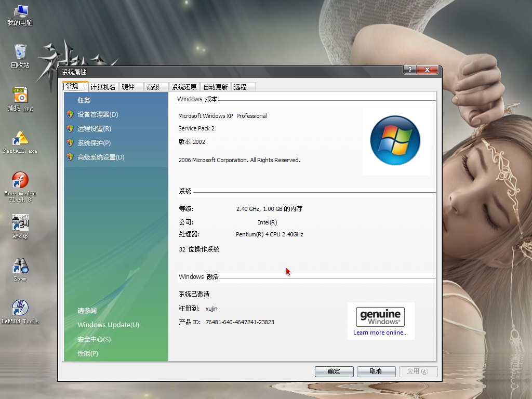
Task: Select the Macromedia Flash 8 shortcut icon
Action: pos(20,187)
